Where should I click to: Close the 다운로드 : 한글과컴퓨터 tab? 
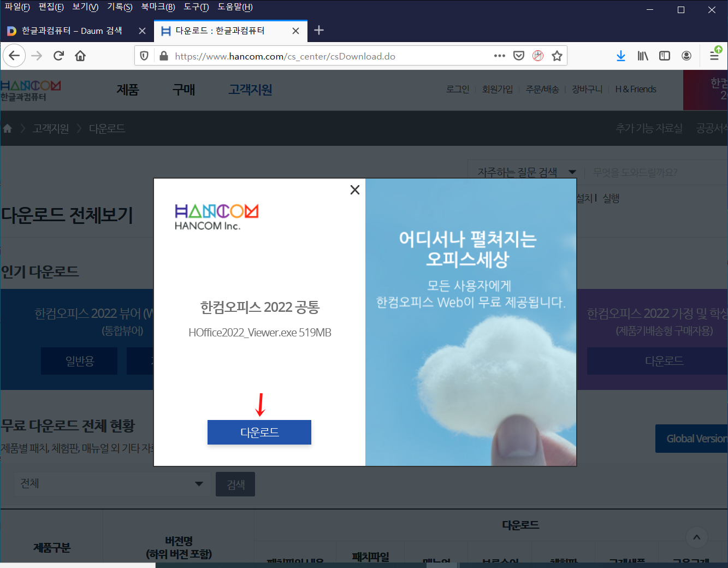tap(295, 31)
